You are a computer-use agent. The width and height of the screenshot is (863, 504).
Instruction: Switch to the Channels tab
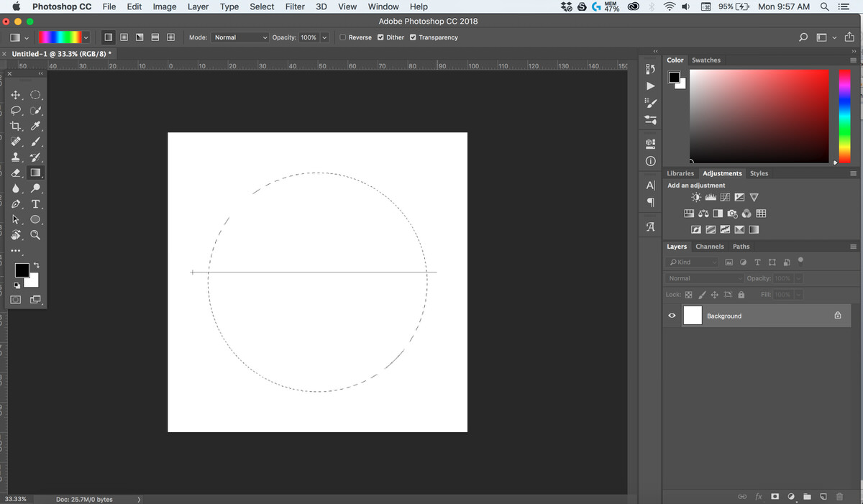709,247
